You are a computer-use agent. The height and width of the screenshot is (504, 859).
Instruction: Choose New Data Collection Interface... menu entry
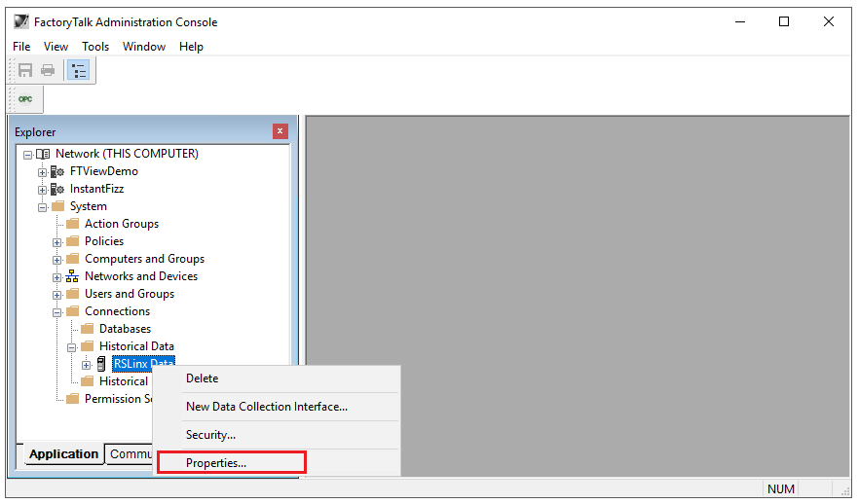pos(278,407)
